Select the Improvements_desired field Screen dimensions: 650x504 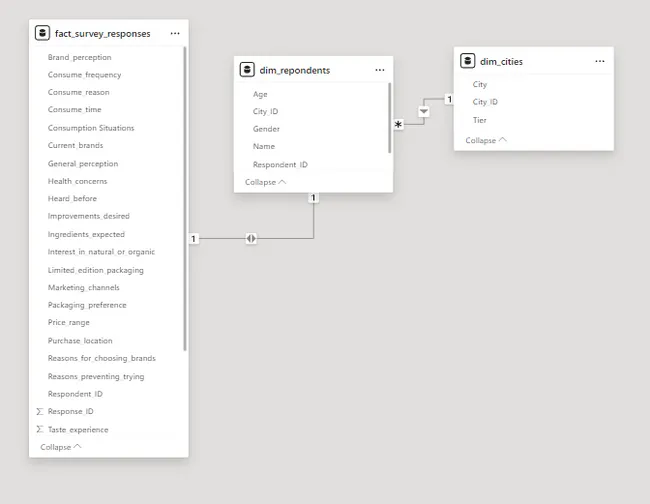[x=89, y=216]
